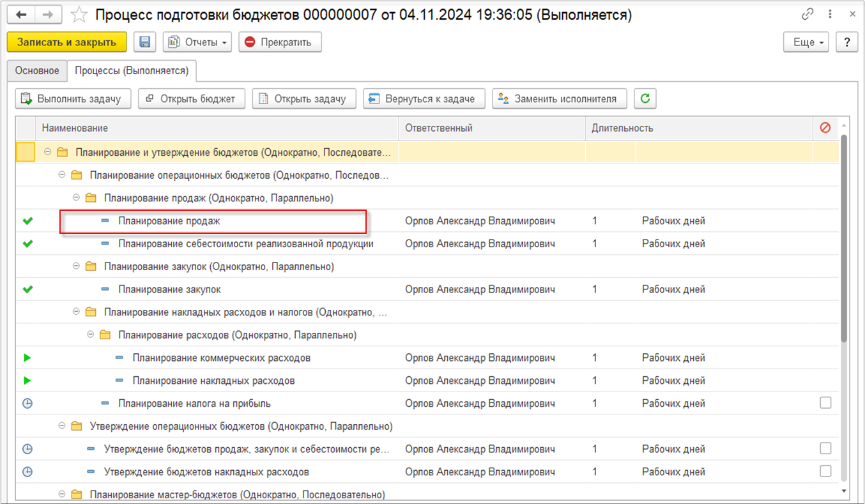Tick checkbox for Утверждение бюджетов продаж, закупок row
Screen dimensions: 865x504
825,448
